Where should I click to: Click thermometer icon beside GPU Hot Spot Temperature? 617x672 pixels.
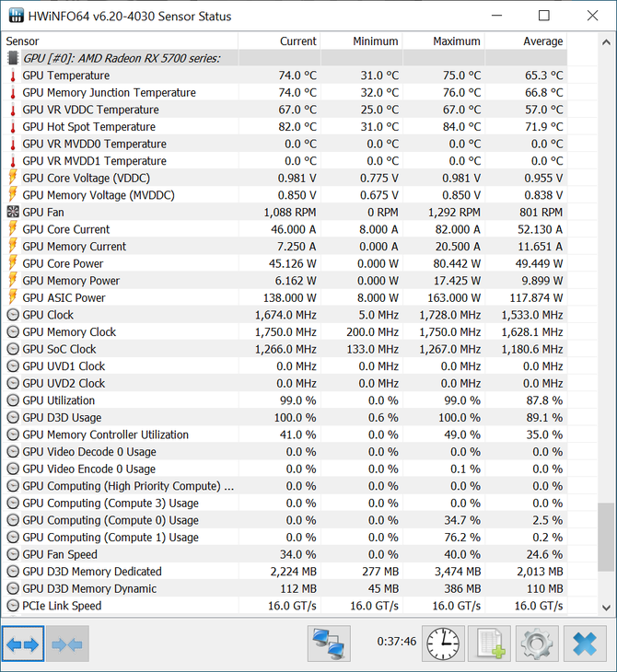[x=13, y=127]
